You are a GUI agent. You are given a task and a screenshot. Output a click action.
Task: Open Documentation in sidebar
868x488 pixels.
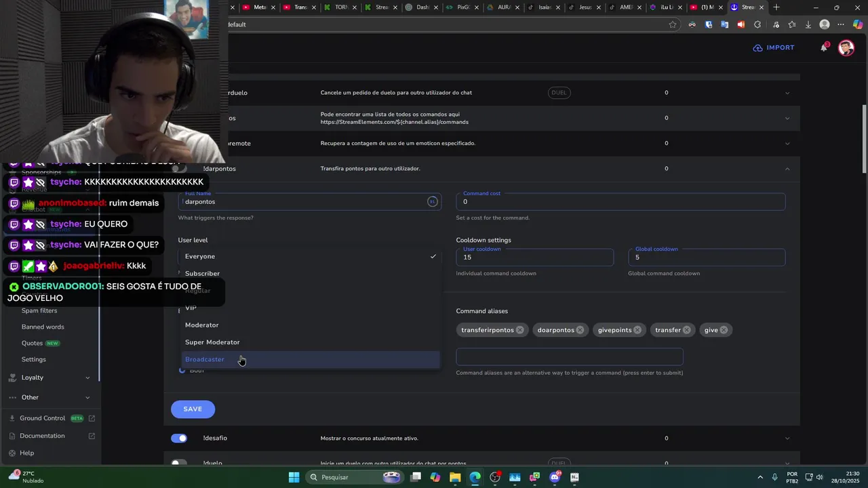point(42,436)
